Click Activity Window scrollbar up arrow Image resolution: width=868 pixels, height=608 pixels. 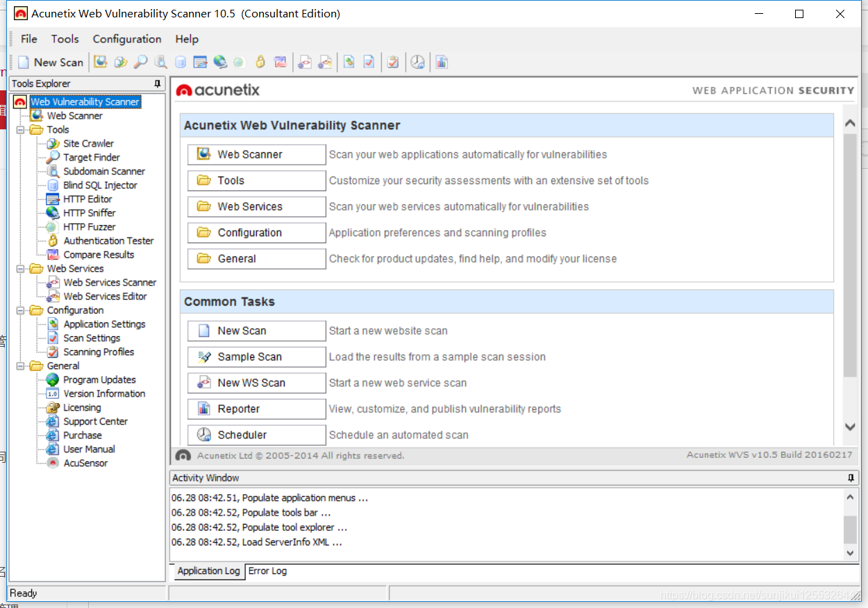pyautogui.click(x=851, y=497)
